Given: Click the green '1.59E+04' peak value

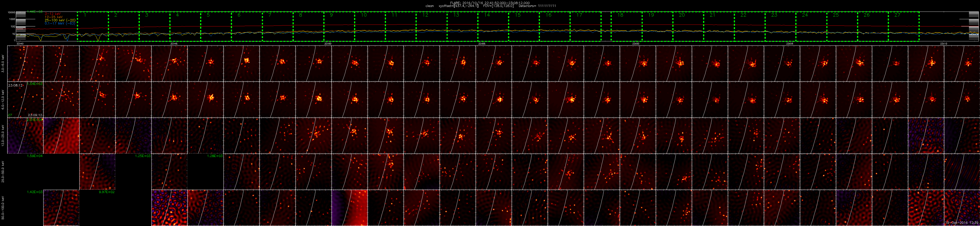Looking at the screenshot, I should [x=35, y=156].
